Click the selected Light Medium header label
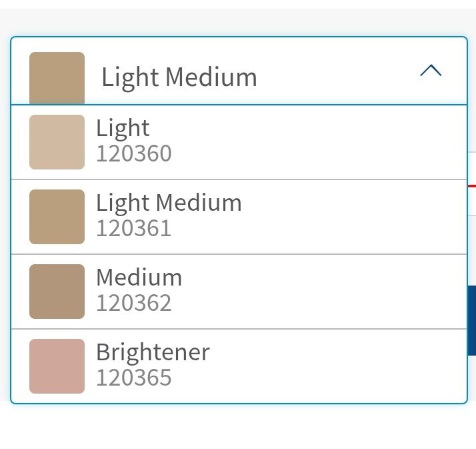 179,77
